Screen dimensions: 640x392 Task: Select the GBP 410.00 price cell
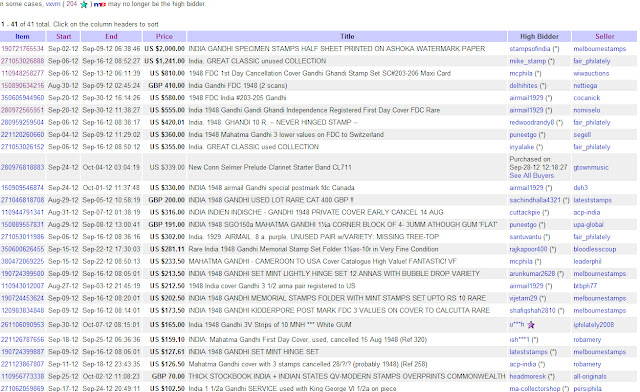167,85
